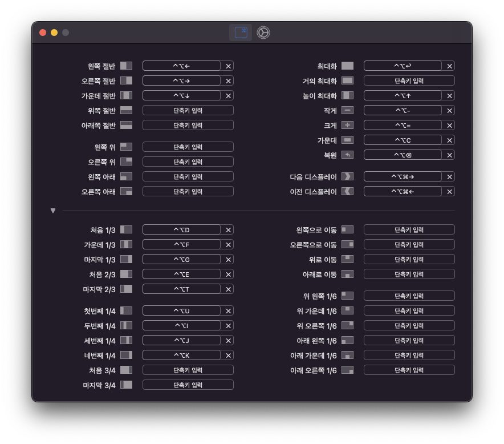This screenshot has width=504, height=444.
Task: Click the 이전 디스플레이 arrow icon
Action: point(347,191)
